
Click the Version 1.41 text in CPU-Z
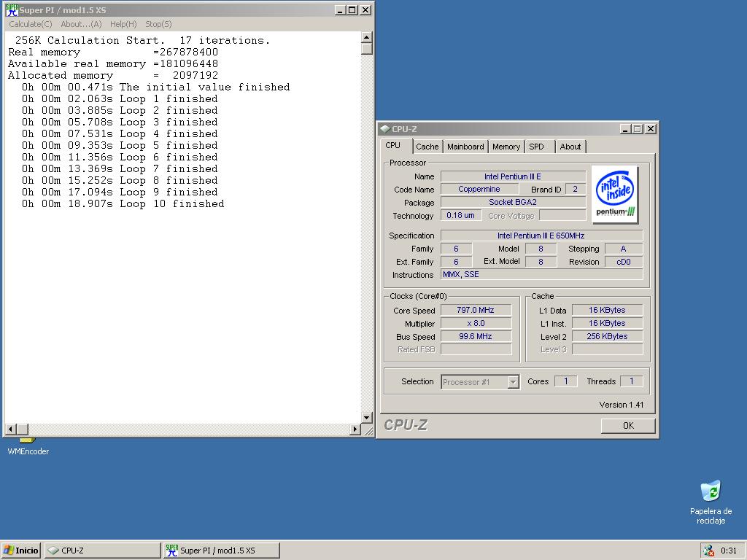pyautogui.click(x=622, y=405)
